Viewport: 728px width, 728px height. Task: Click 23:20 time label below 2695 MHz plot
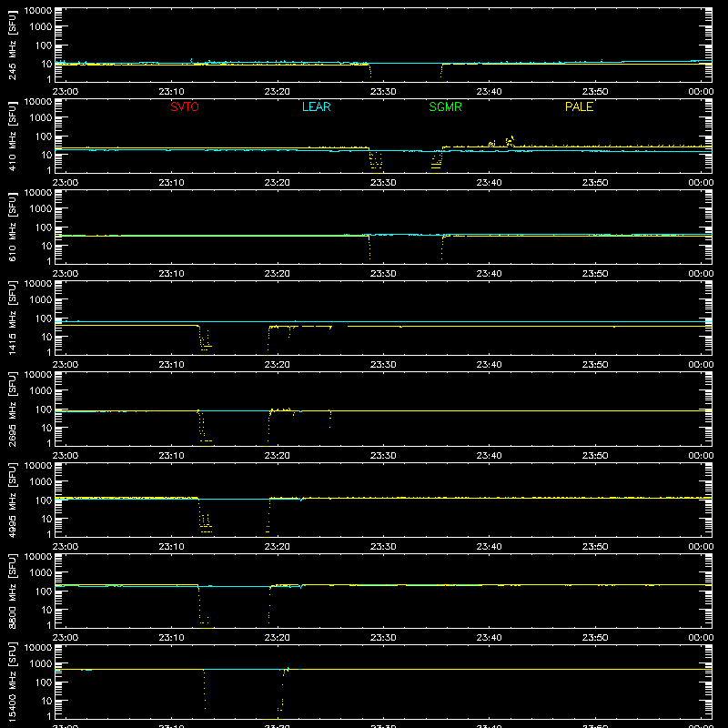(x=278, y=456)
